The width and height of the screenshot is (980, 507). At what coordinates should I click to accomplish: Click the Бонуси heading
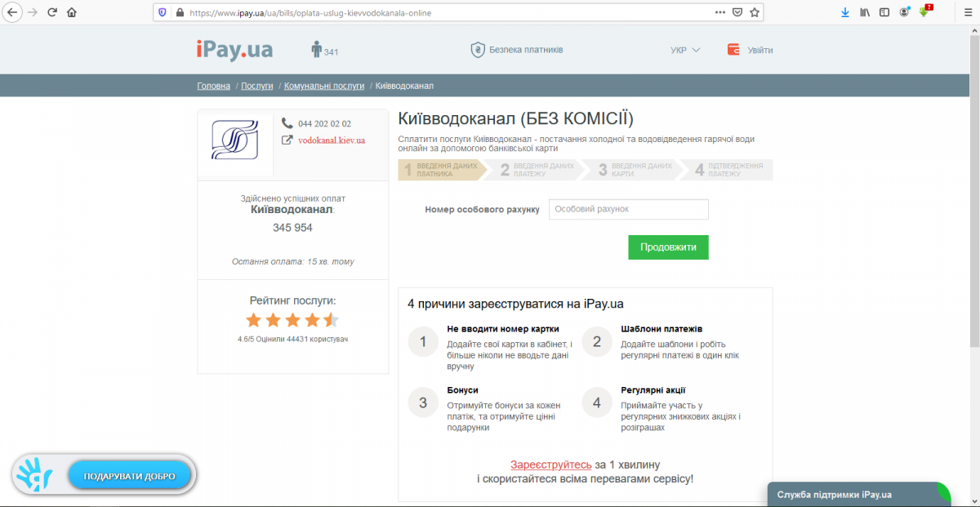(463, 390)
